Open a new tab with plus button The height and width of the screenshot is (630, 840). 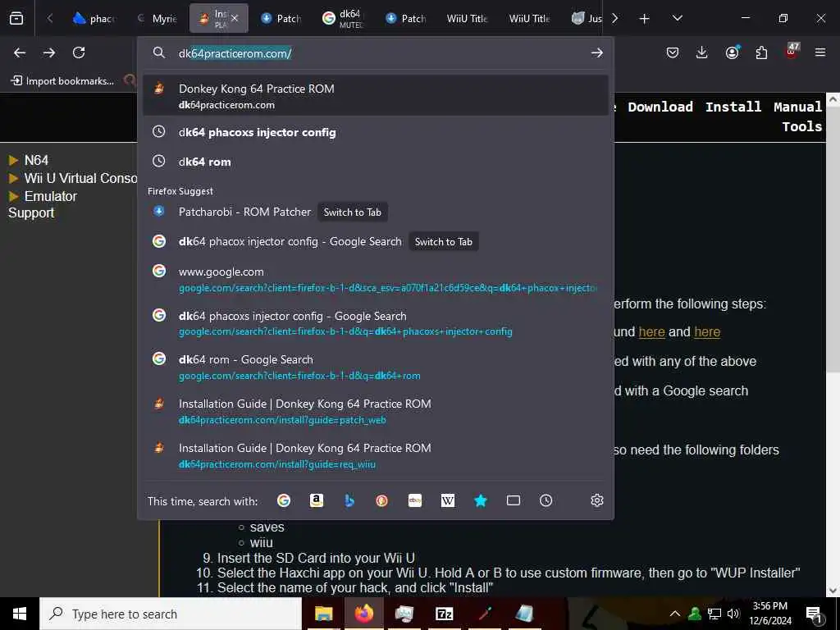tap(645, 18)
